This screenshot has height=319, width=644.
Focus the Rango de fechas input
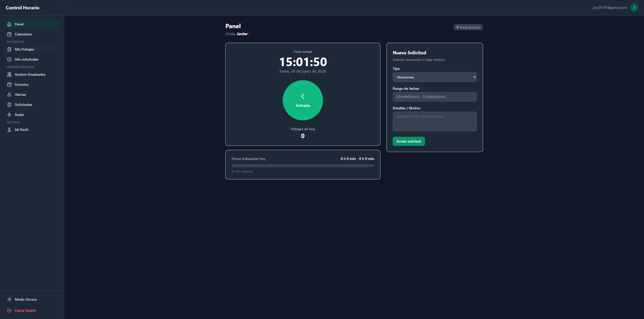point(435,97)
